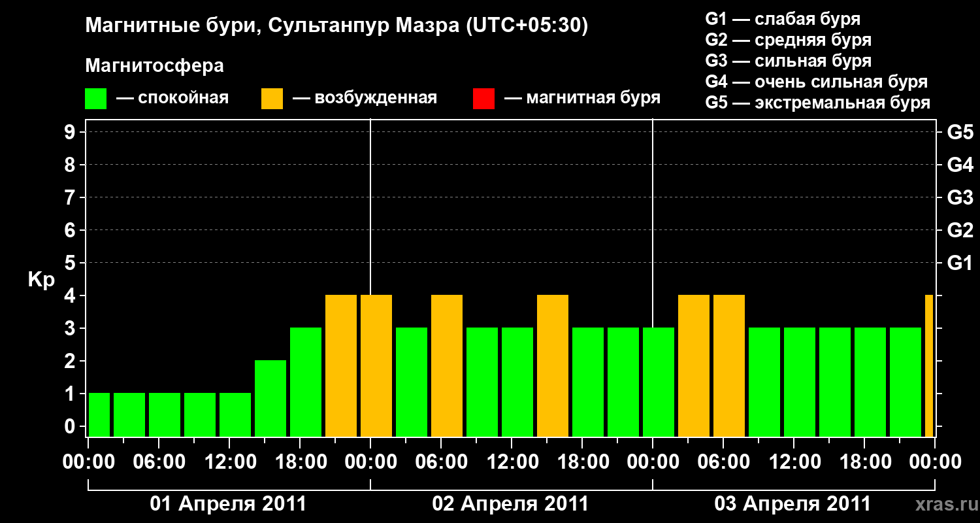The image size is (980, 523).
Task: Click the 'G5' tick label on the right axis
Action: [960, 133]
